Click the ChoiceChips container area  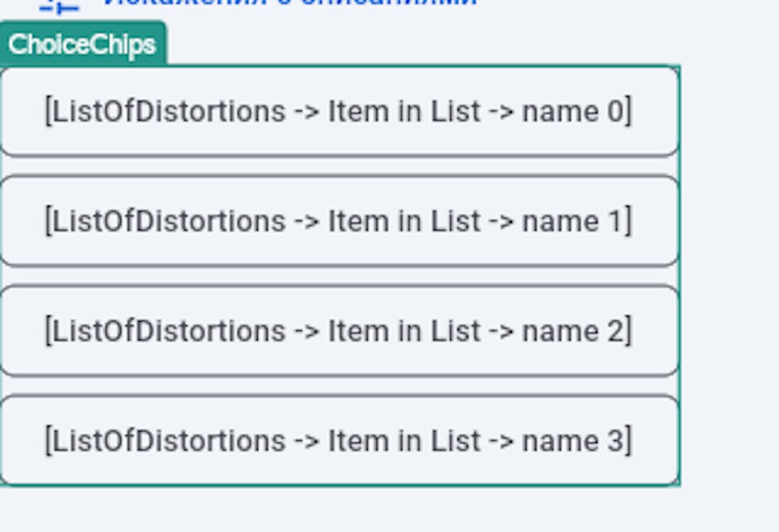point(340,273)
